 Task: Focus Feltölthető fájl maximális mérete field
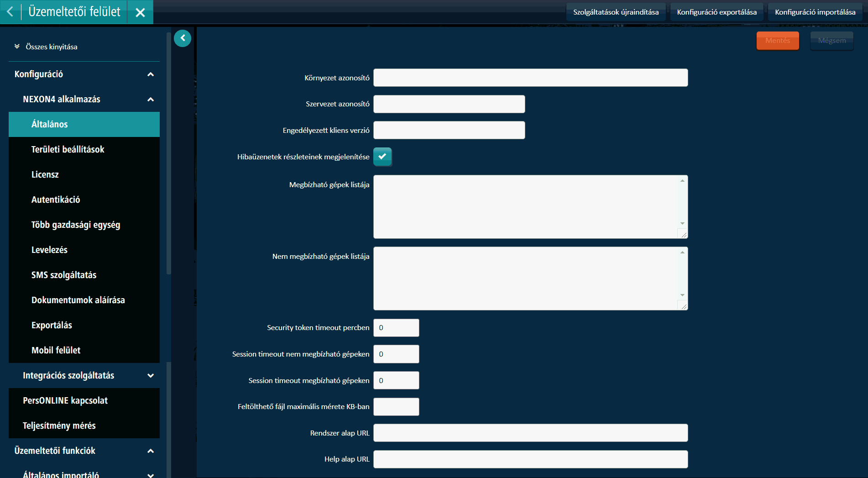(x=396, y=407)
